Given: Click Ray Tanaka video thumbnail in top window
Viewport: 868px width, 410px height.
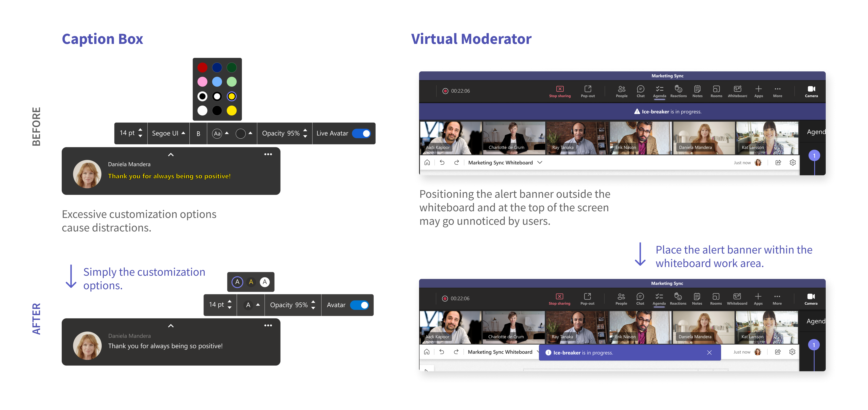Looking at the screenshot, I should click(578, 138).
